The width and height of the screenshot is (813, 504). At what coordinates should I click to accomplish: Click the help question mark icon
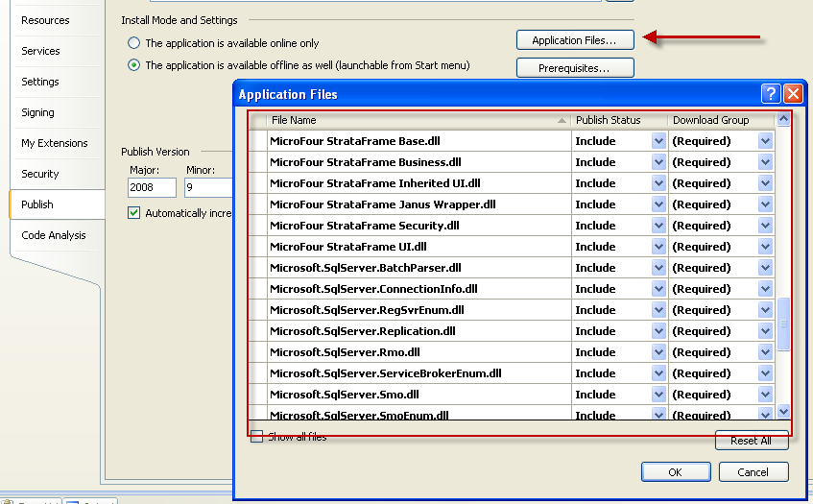pyautogui.click(x=770, y=94)
